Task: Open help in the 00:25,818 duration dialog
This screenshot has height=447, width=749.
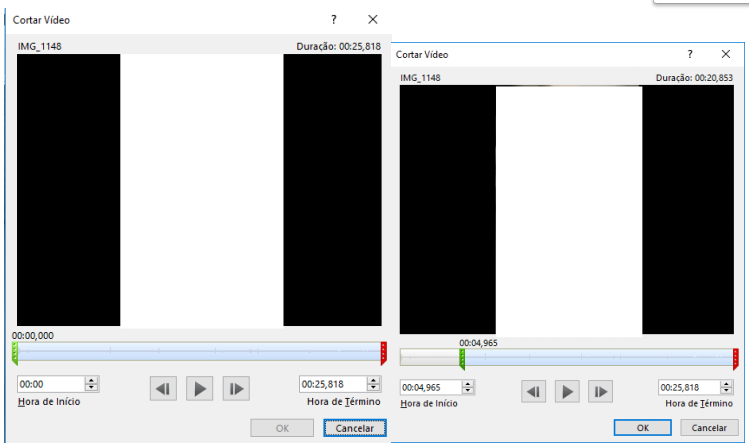Action: (x=334, y=19)
